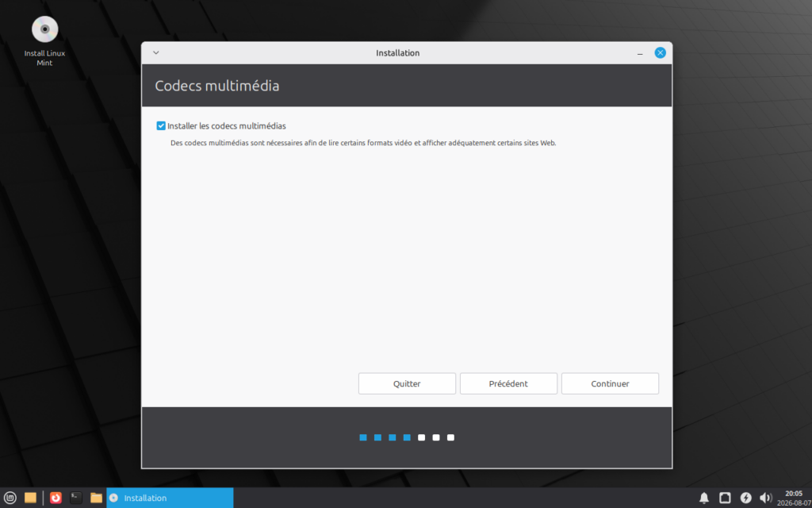This screenshot has height=508, width=812.
Task: Proceed with the Continuer button
Action: pyautogui.click(x=610, y=383)
